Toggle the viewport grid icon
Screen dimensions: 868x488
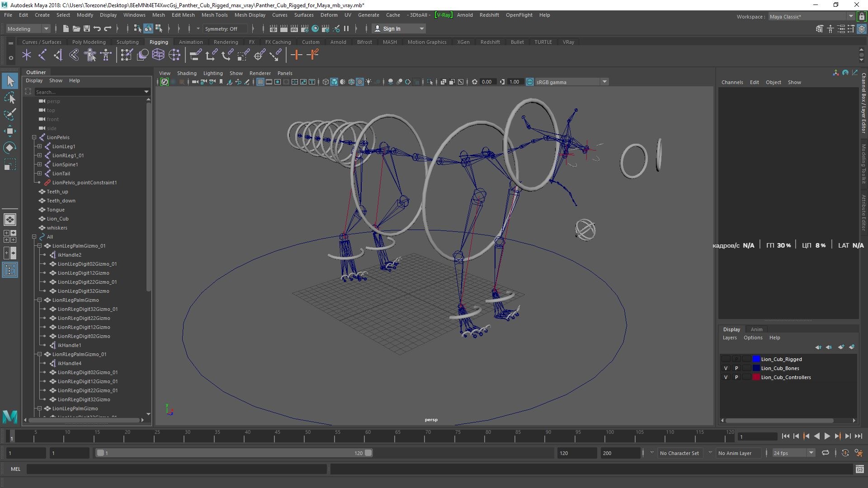click(x=260, y=82)
